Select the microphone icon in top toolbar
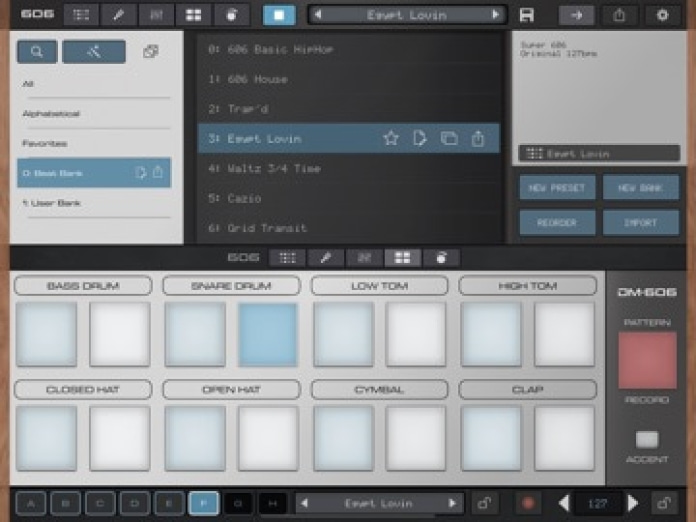The image size is (696, 522). (x=118, y=15)
